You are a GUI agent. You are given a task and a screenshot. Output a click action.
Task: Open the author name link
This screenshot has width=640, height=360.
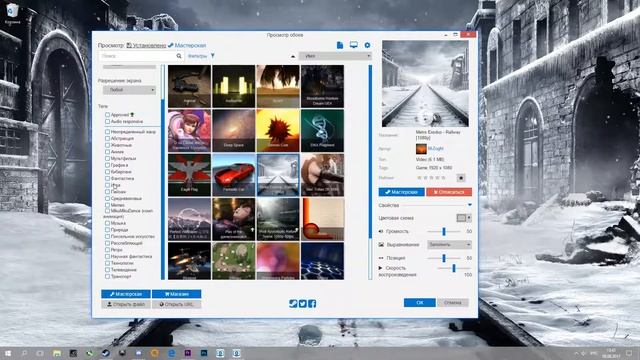point(436,149)
